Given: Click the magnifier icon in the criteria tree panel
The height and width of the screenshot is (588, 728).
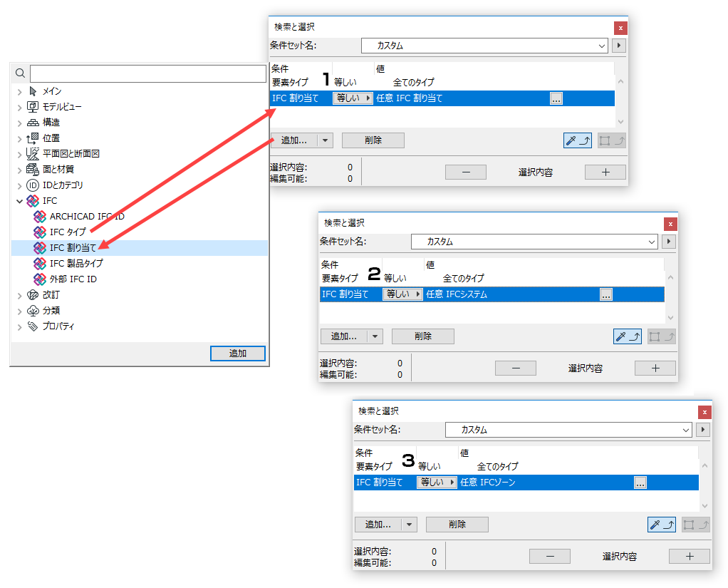Looking at the screenshot, I should pyautogui.click(x=19, y=73).
